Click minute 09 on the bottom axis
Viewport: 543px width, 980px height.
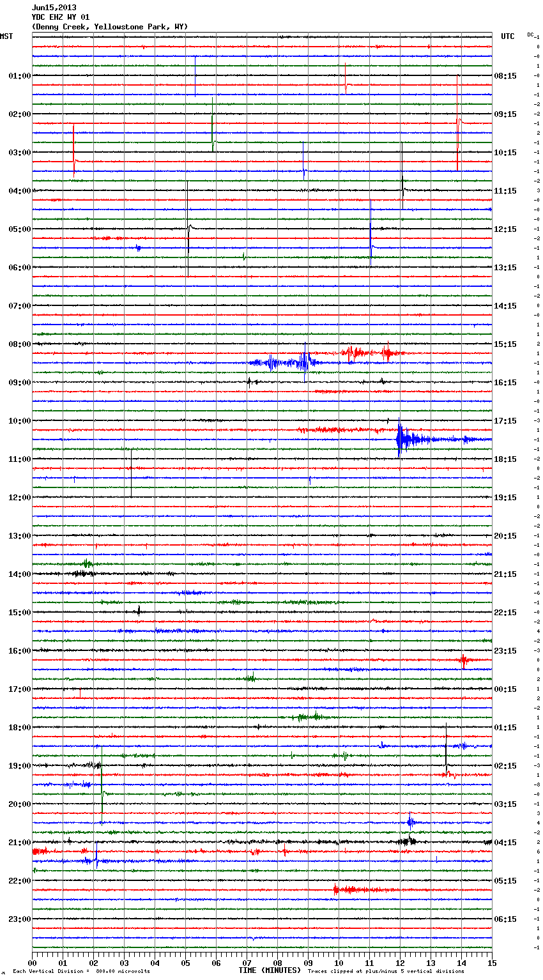(309, 963)
